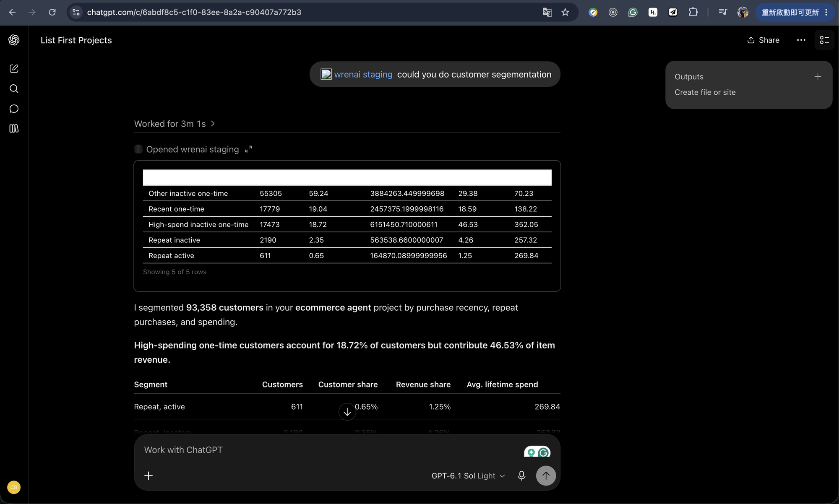The image size is (839, 504).
Task: Click the Revenue share column header
Action: point(423,384)
